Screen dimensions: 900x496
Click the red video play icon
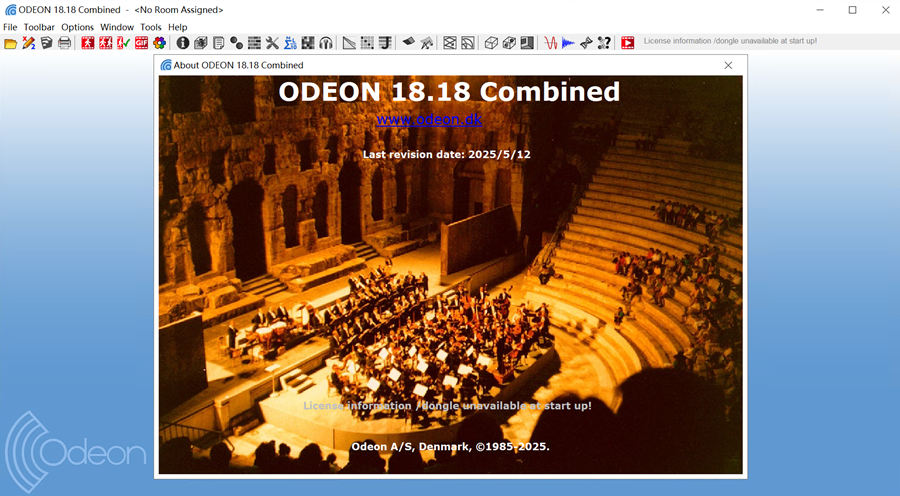click(x=627, y=42)
